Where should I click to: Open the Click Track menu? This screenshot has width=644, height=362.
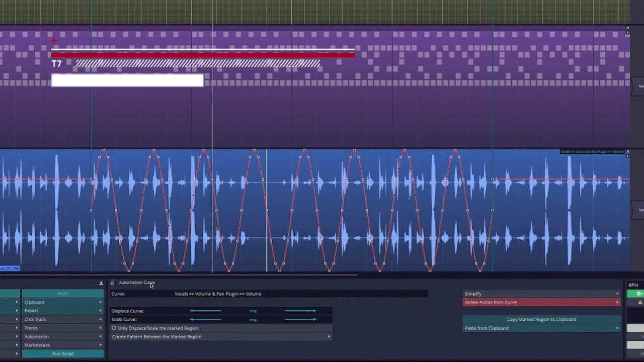point(63,319)
